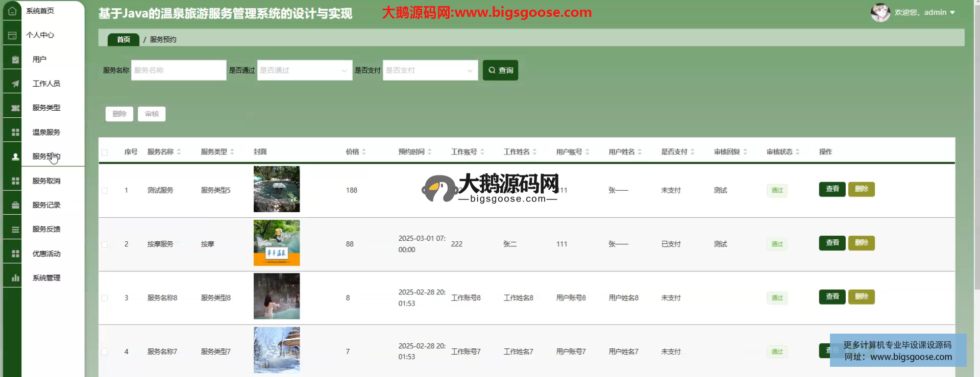Image resolution: width=980 pixels, height=377 pixels.
Task: Click the clipboard icon beside 用户
Action: [15, 60]
